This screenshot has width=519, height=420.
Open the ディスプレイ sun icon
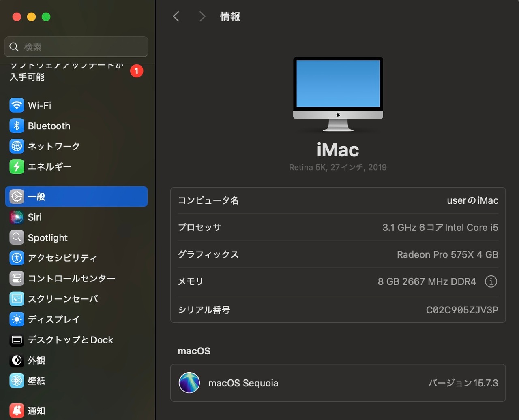[x=17, y=320]
